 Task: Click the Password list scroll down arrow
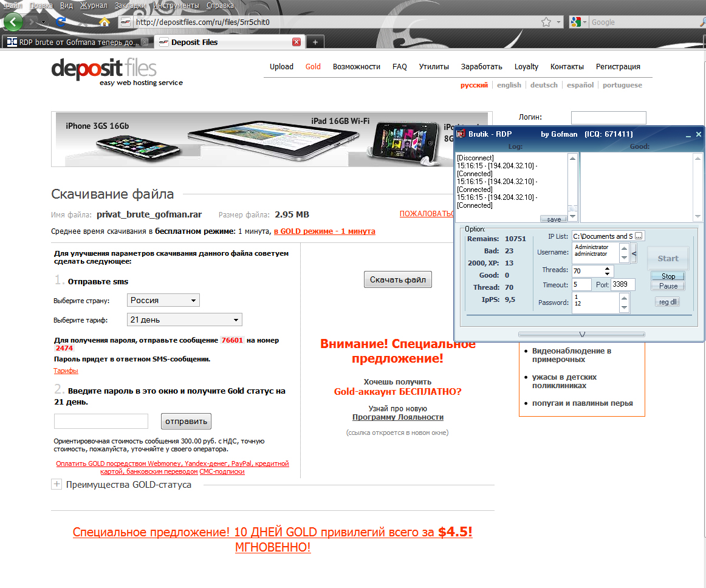(625, 308)
